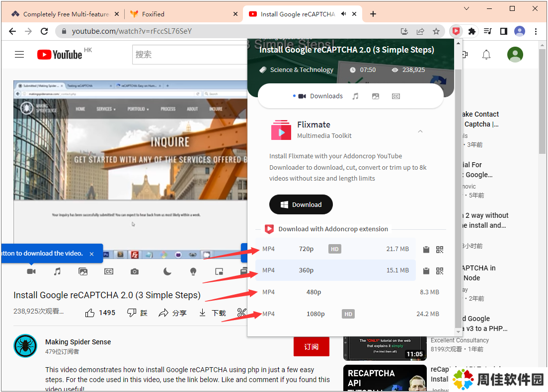
Task: Dismiss the blue download tooltip
Action: (x=91, y=254)
